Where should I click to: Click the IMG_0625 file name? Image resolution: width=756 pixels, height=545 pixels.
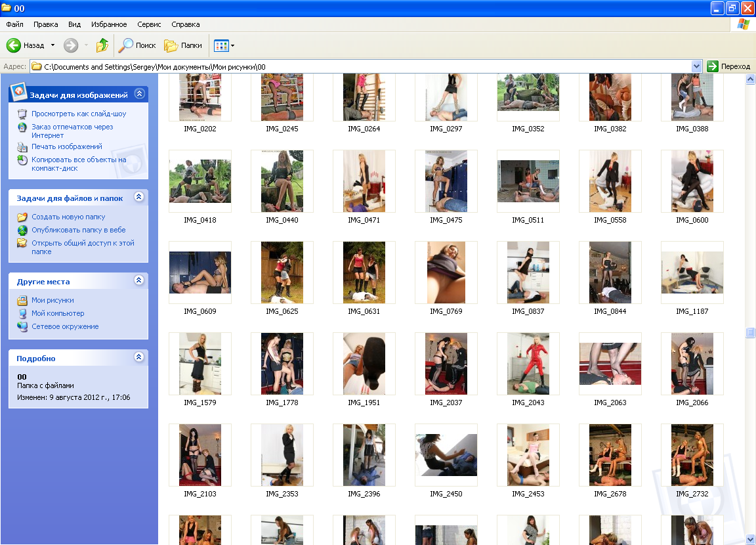pyautogui.click(x=282, y=311)
